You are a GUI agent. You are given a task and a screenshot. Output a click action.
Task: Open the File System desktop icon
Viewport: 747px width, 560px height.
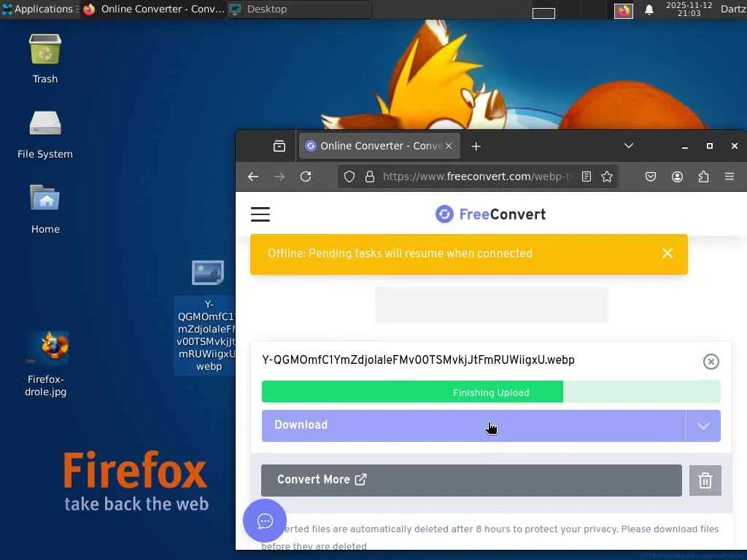(x=44, y=134)
